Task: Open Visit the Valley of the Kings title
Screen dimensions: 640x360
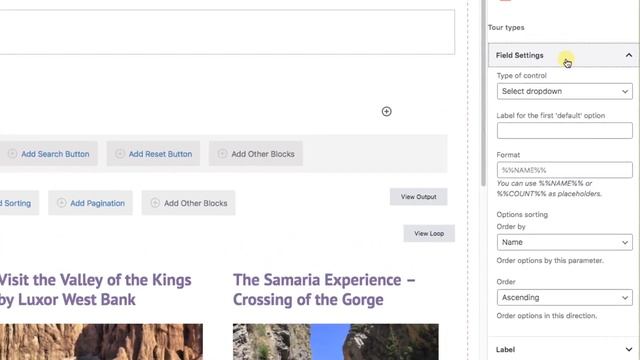Action: (x=95, y=290)
